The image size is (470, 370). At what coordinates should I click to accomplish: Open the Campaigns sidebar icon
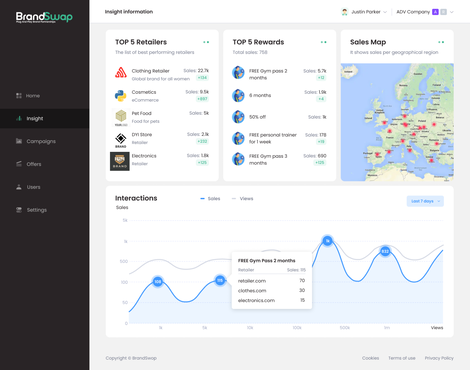pyautogui.click(x=19, y=141)
